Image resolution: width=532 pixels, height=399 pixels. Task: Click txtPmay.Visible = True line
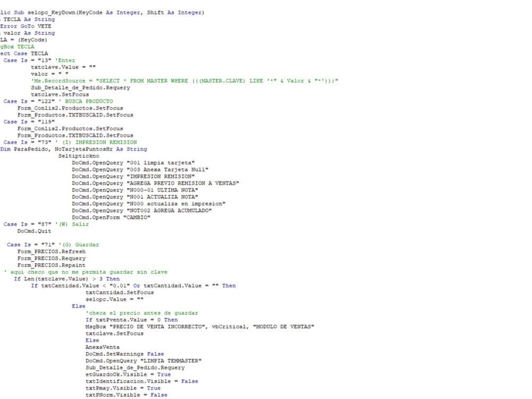123,388
